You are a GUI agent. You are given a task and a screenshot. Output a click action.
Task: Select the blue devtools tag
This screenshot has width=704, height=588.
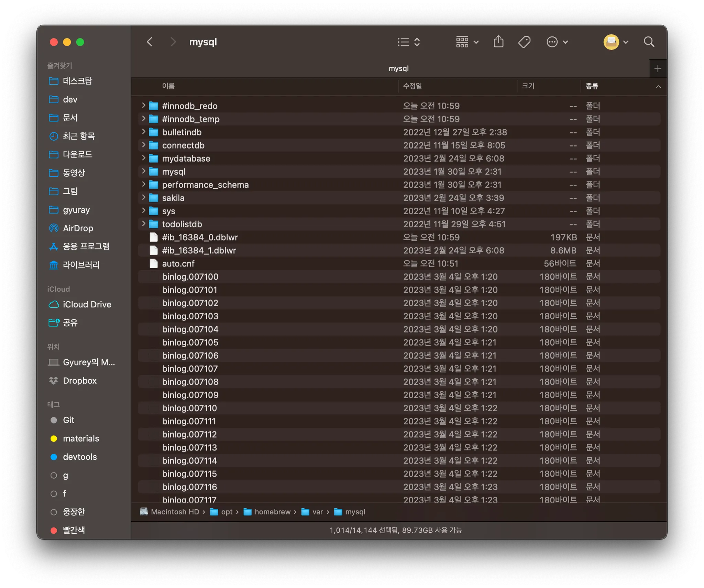(x=80, y=457)
